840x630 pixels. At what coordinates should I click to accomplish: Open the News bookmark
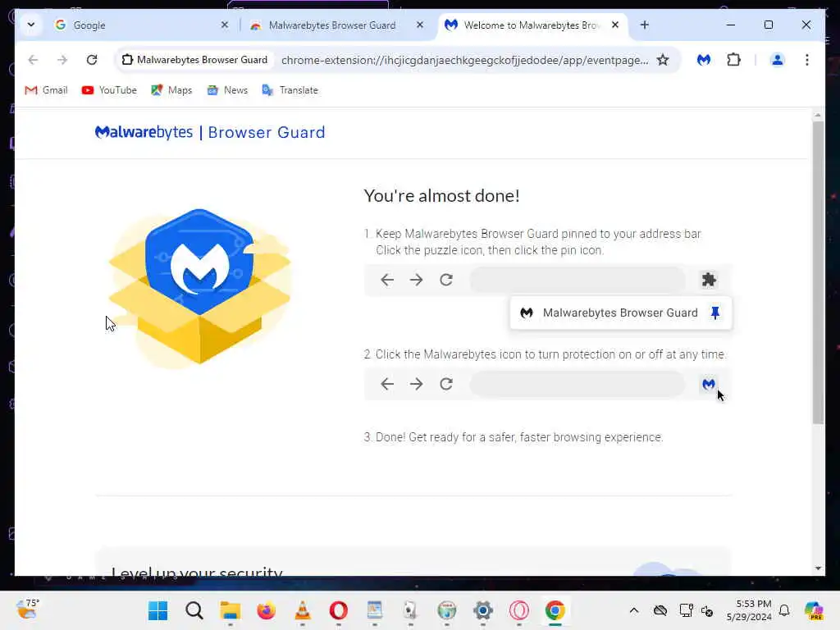pyautogui.click(x=227, y=90)
